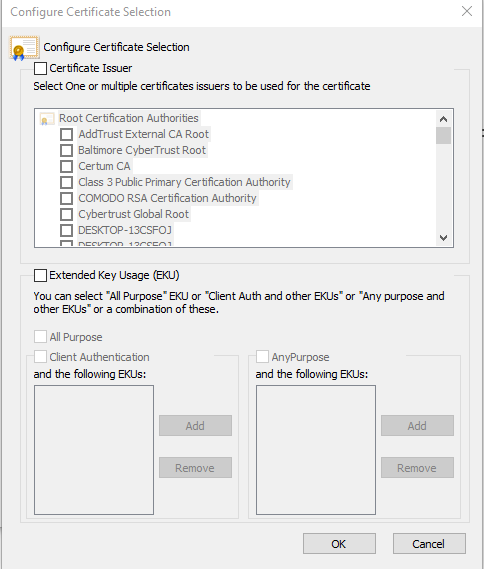This screenshot has height=569, width=484.
Task: Check AddTrust External CA Root
Action: click(66, 134)
